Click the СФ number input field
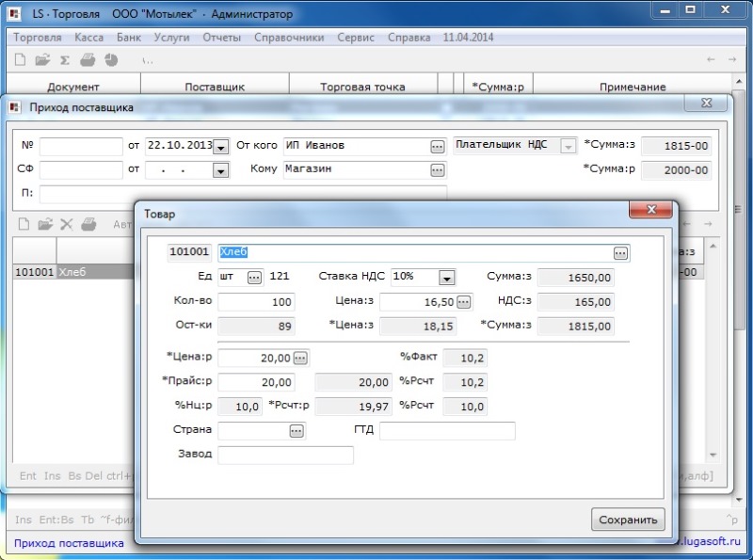Screen dimensions: 753x560 (x=81, y=170)
